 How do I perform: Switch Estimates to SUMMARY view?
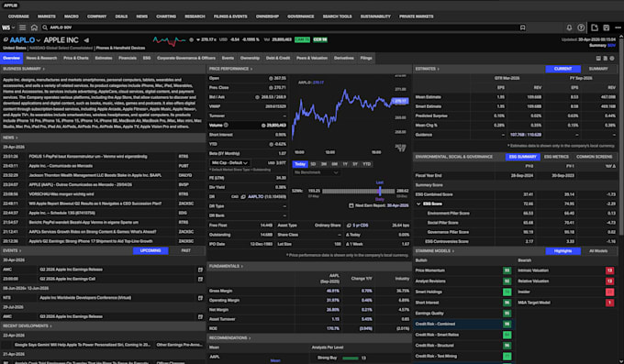[598, 69]
